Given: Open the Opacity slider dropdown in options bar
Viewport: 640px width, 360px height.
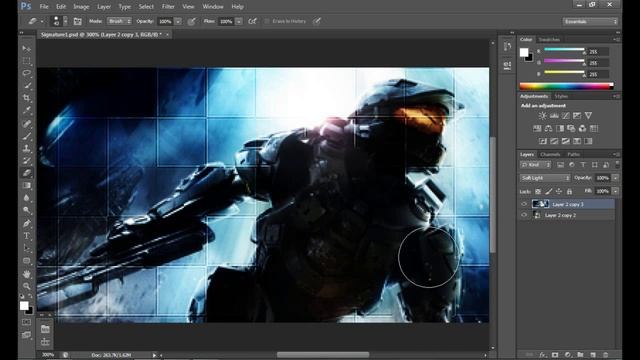Looking at the screenshot, I should [178, 21].
